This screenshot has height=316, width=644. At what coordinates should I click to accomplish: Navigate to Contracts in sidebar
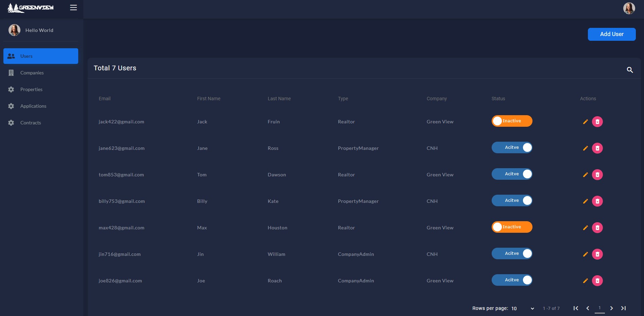tap(31, 123)
